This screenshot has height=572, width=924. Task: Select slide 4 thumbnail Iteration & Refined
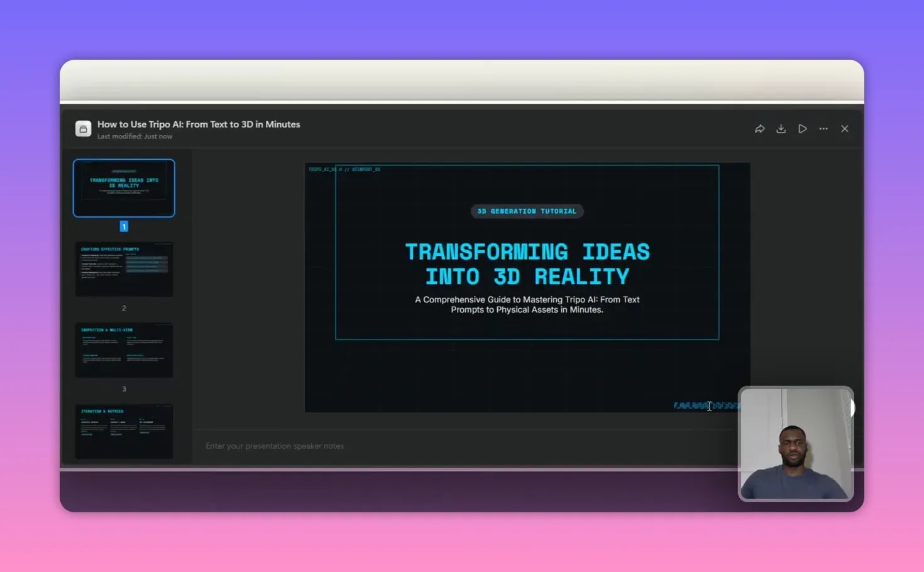tap(124, 431)
